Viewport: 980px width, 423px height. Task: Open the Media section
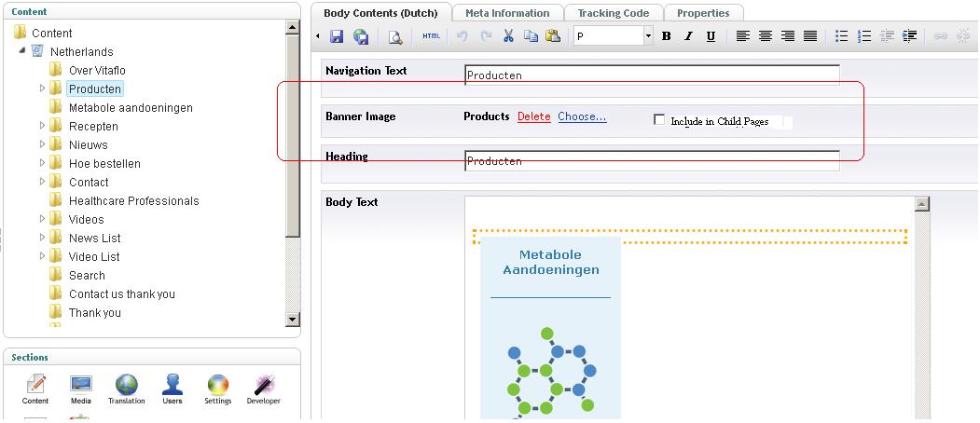pyautogui.click(x=80, y=389)
